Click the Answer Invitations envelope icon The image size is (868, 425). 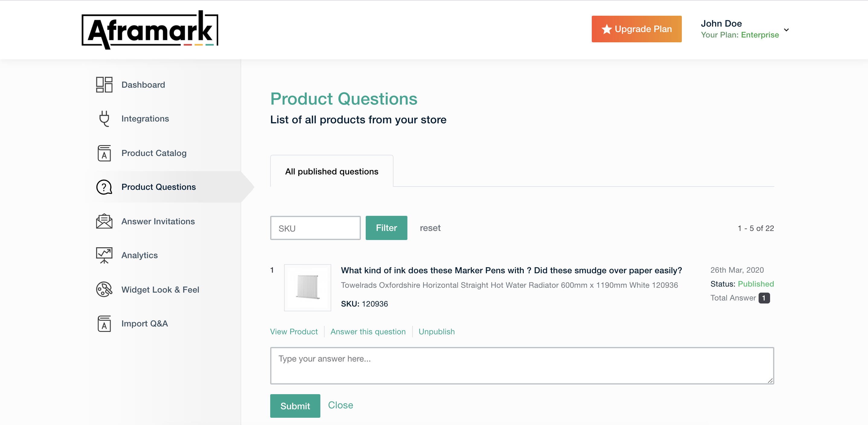point(104,222)
